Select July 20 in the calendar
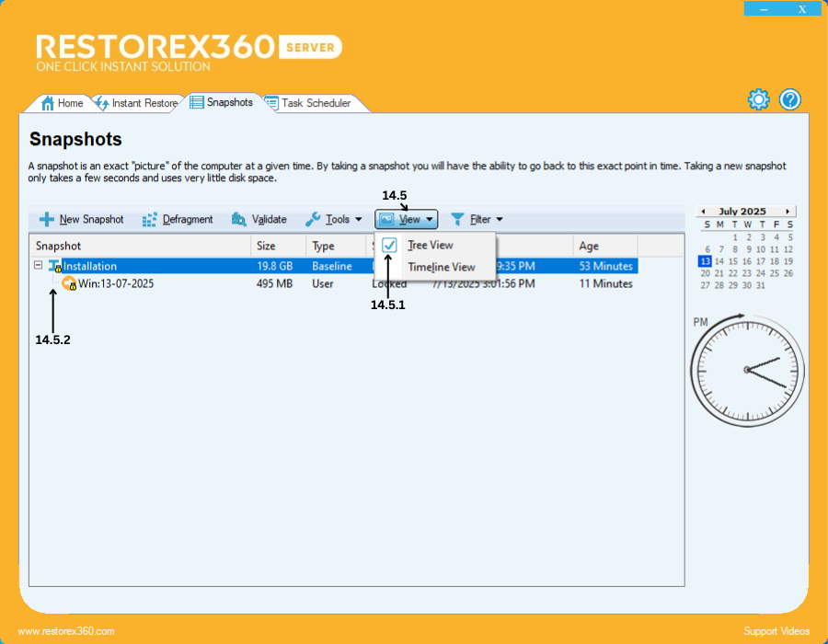Screen dimensions: 828x644 706,273
